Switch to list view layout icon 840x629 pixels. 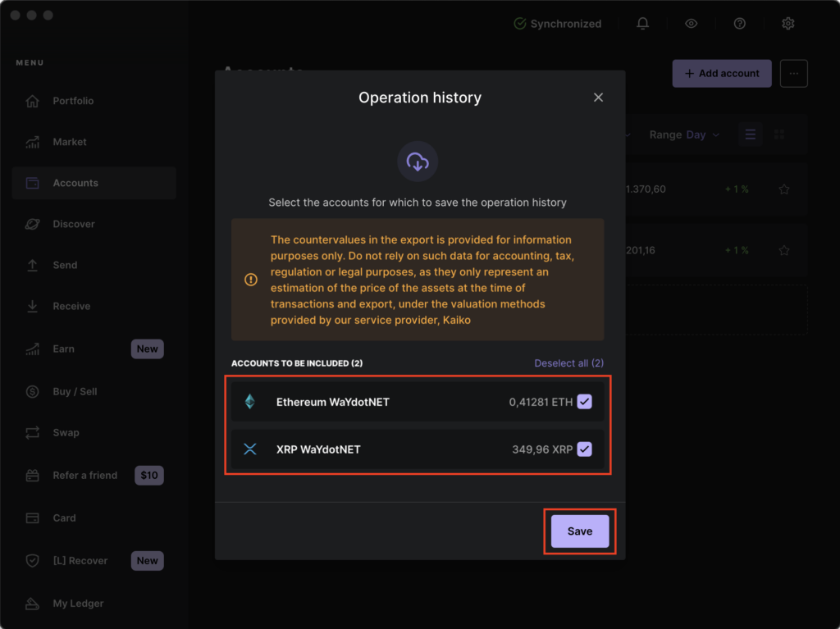(x=750, y=134)
